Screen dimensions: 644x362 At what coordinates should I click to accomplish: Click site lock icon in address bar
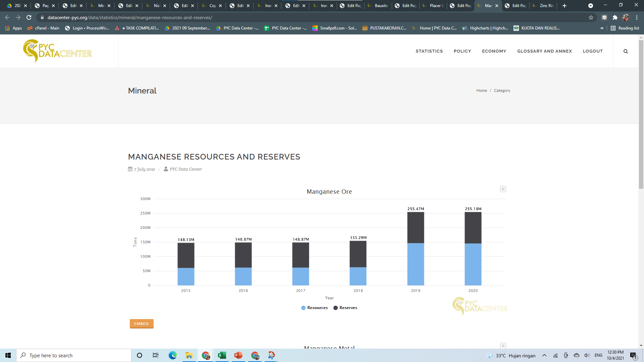click(42, 17)
